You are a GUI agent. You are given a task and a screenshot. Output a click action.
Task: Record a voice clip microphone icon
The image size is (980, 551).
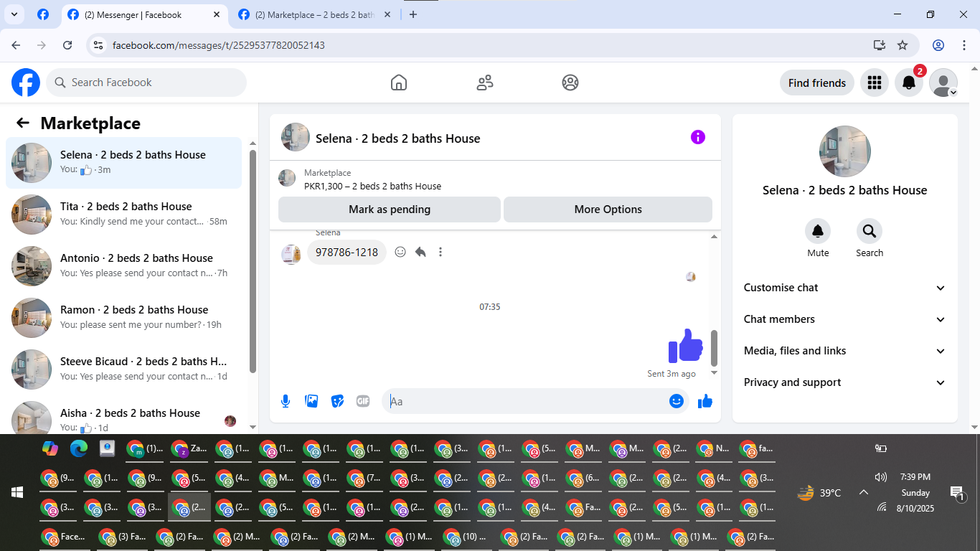click(286, 401)
